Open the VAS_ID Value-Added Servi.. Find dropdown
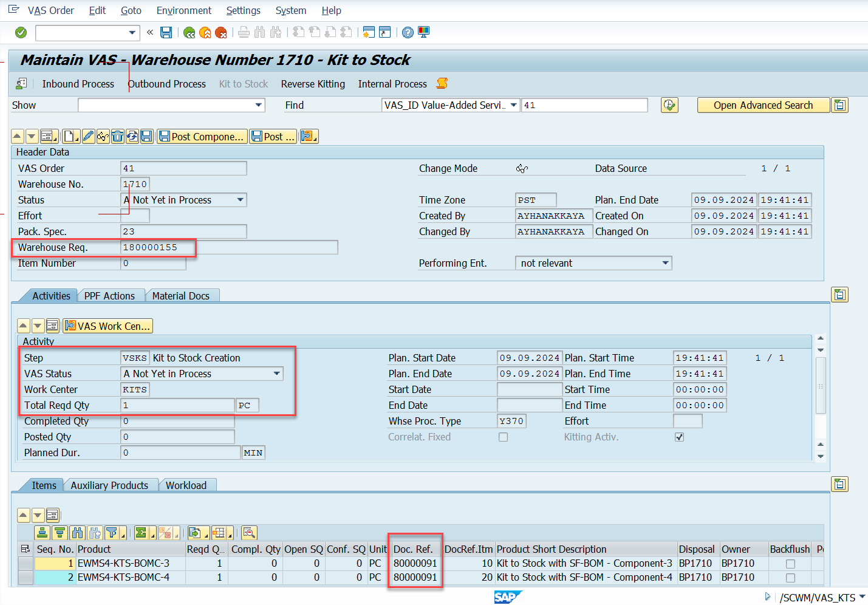The width and height of the screenshot is (868, 605). pyautogui.click(x=514, y=105)
